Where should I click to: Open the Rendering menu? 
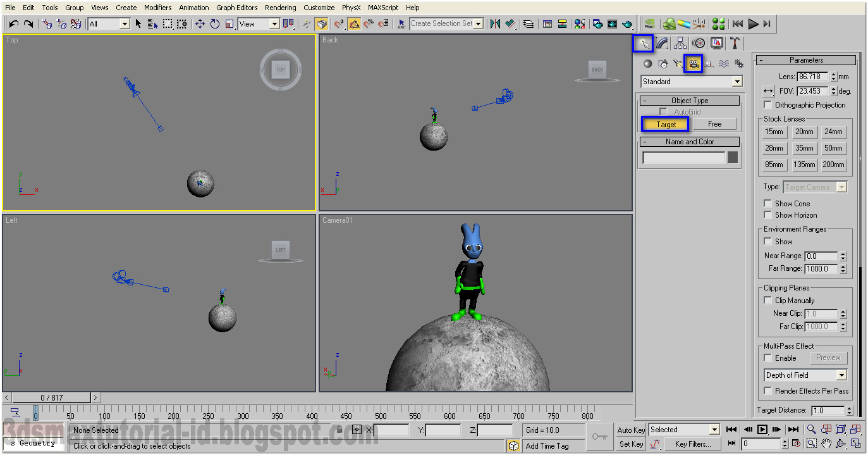pyautogui.click(x=280, y=7)
